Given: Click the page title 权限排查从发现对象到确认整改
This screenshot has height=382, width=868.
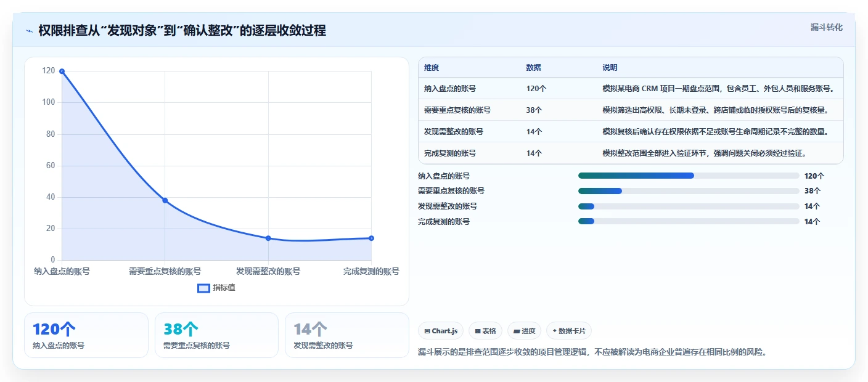Looking at the screenshot, I should (182, 30).
